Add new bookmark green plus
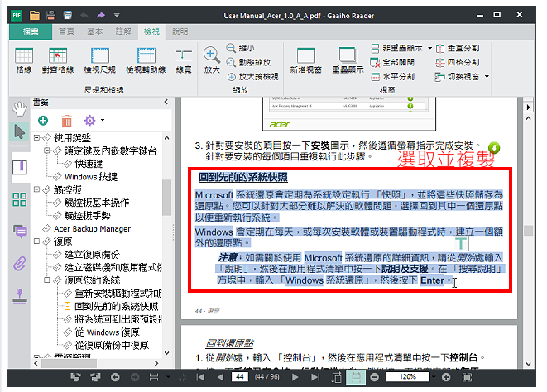547x392 pixels. click(x=43, y=121)
